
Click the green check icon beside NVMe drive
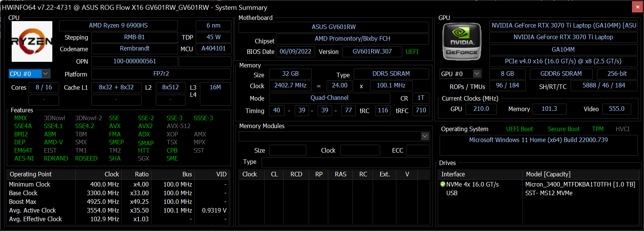click(x=443, y=184)
